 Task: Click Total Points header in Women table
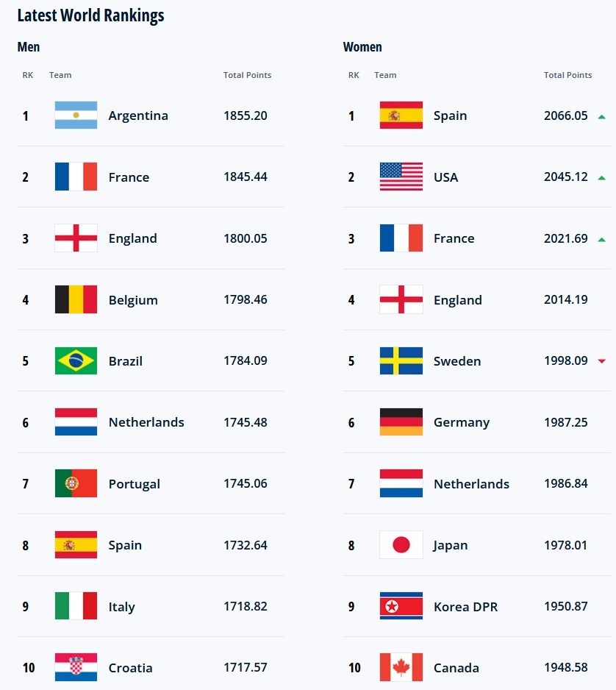click(567, 75)
